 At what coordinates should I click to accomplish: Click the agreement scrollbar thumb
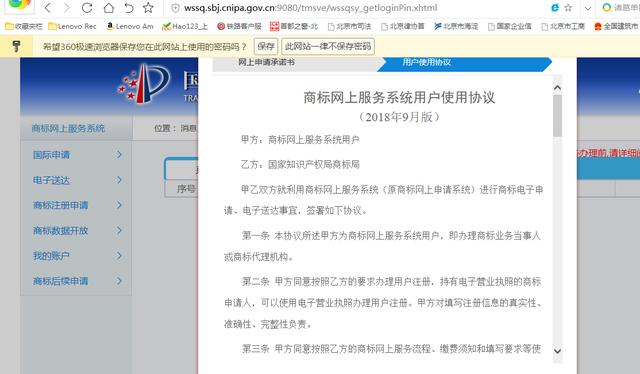click(557, 116)
